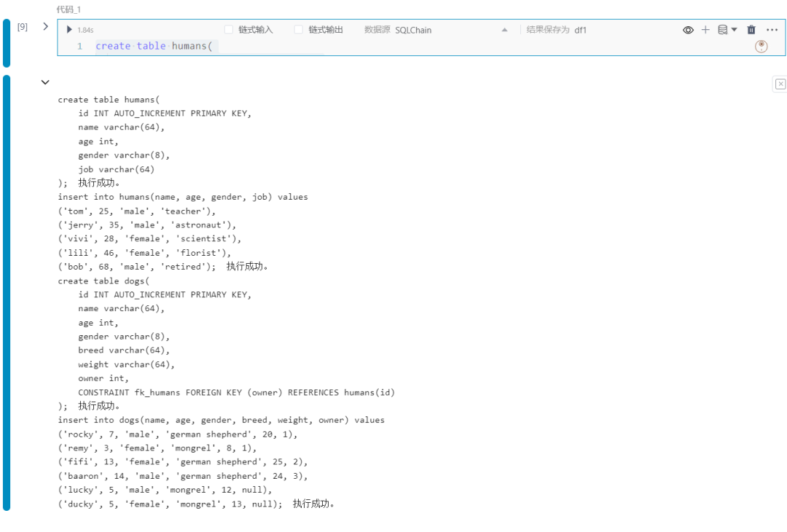Screen dimensions: 787x532
Task: Click the [9] execution count label
Action: click(23, 26)
